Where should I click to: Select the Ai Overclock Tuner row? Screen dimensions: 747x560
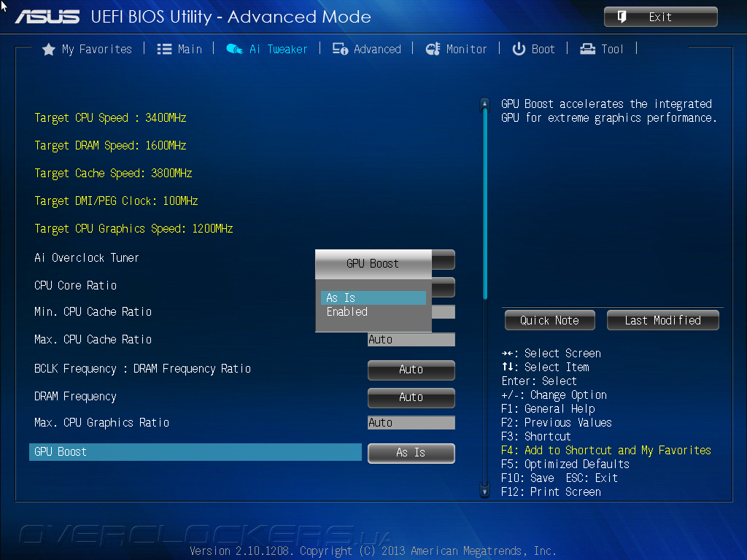(x=87, y=257)
